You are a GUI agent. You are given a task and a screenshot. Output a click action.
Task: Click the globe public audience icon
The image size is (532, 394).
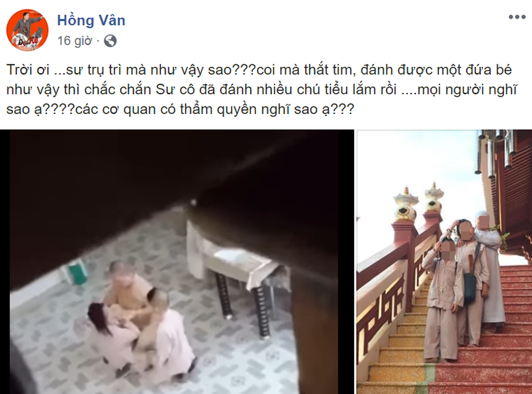point(110,41)
